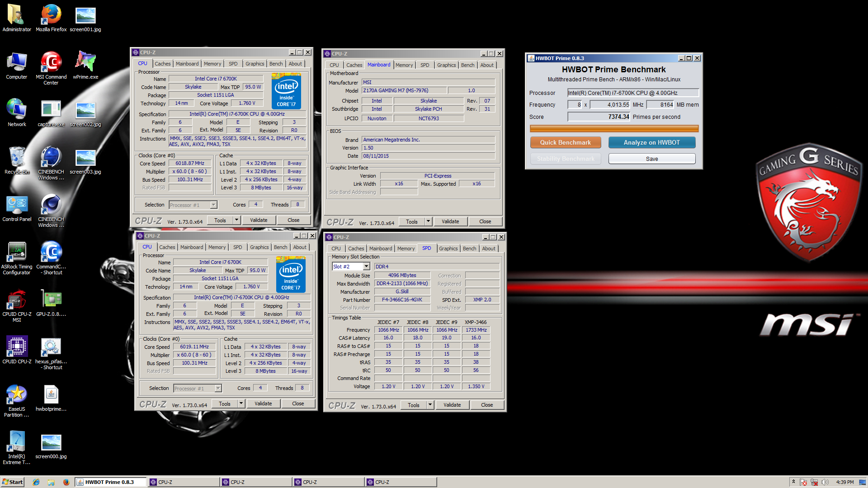Open the Recycle Bin

(17, 160)
